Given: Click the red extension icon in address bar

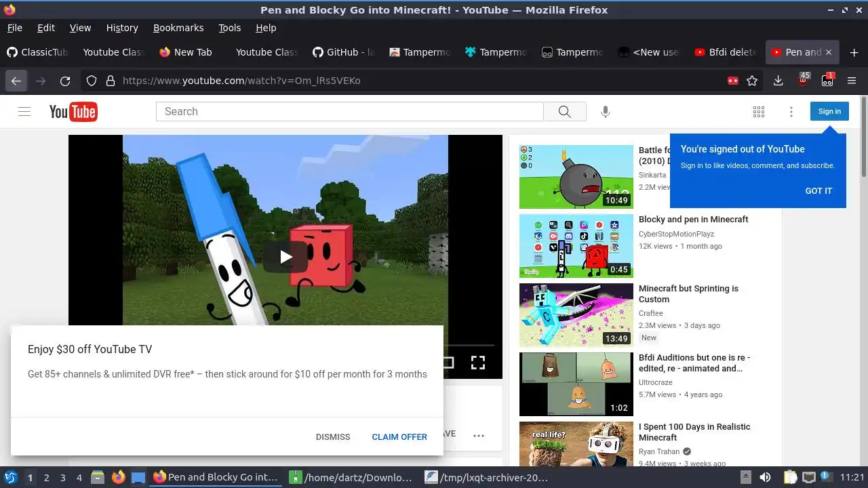Looking at the screenshot, I should tap(732, 81).
